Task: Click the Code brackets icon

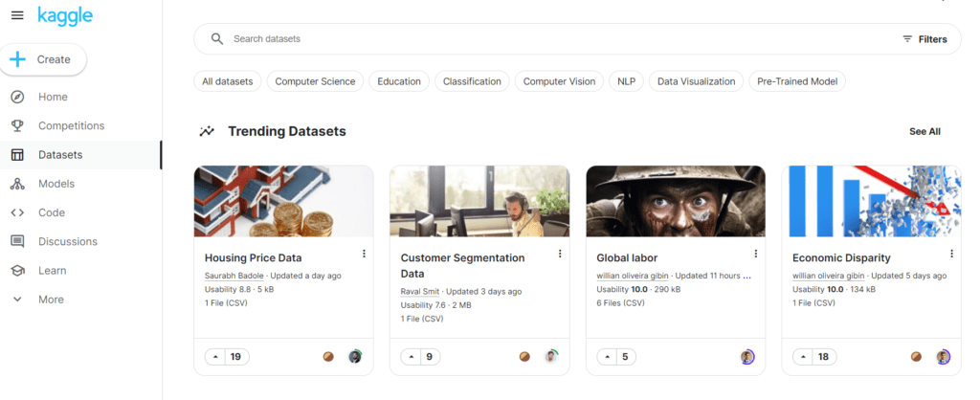Action: pyautogui.click(x=17, y=212)
